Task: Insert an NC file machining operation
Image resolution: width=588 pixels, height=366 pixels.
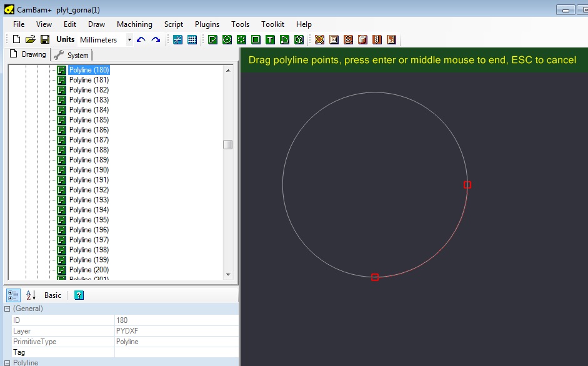Action: click(x=392, y=39)
